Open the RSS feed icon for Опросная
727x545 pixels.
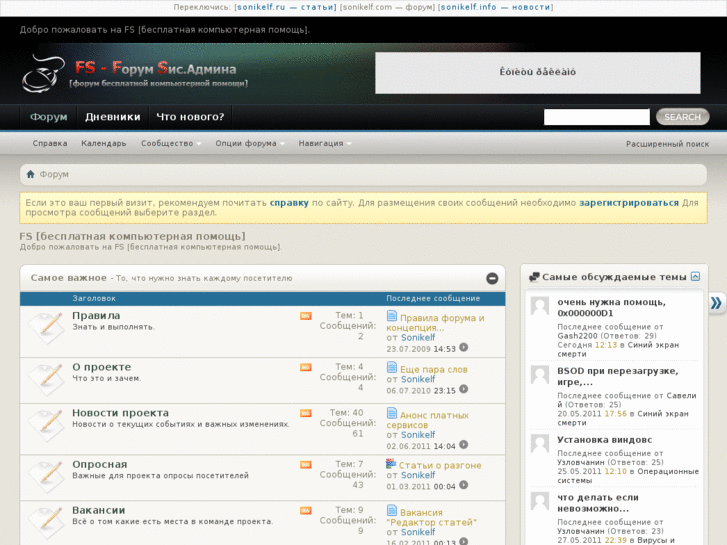(306, 465)
